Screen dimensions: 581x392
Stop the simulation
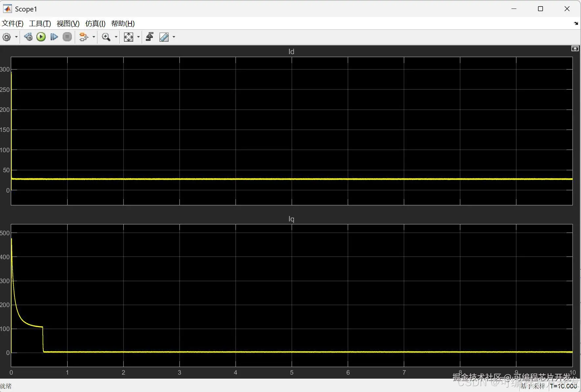pyautogui.click(x=67, y=37)
